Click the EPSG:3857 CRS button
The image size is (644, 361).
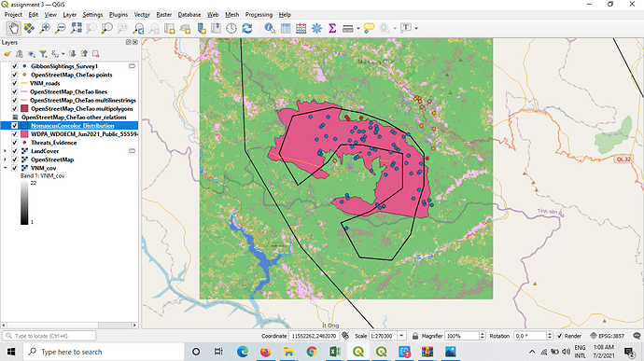608,336
